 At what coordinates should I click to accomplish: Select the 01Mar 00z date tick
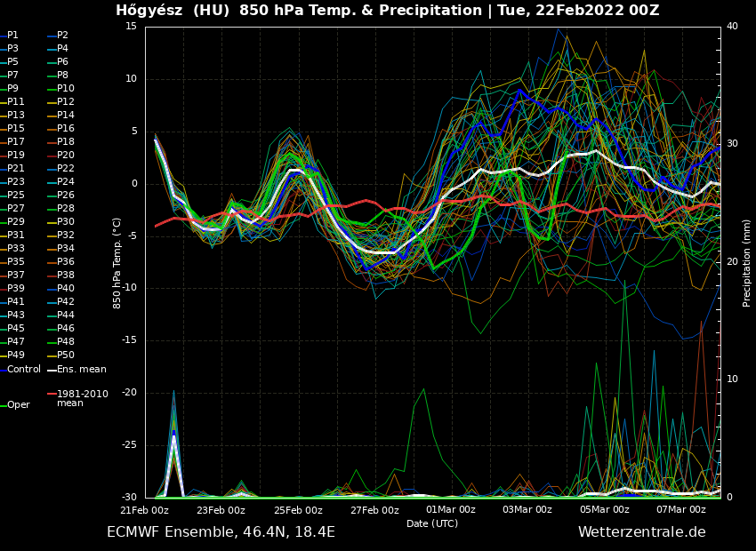[x=451, y=510]
